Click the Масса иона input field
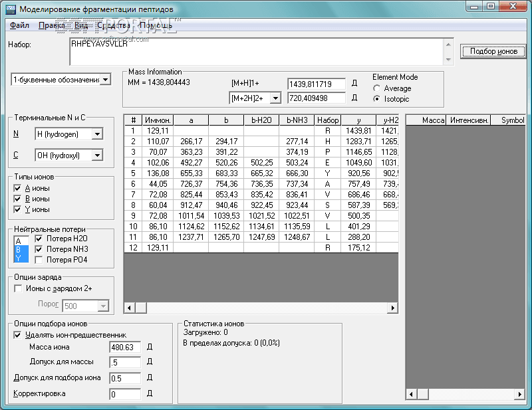 coord(124,347)
